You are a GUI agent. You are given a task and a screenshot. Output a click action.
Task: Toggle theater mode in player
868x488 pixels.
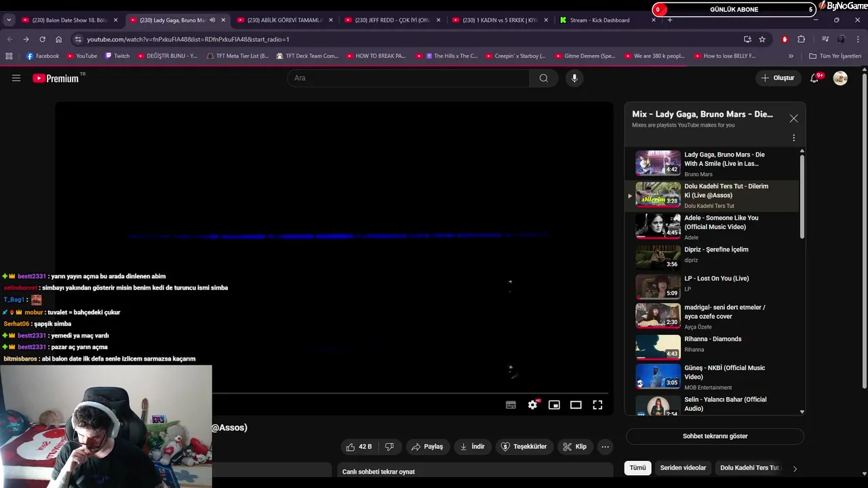pos(576,405)
